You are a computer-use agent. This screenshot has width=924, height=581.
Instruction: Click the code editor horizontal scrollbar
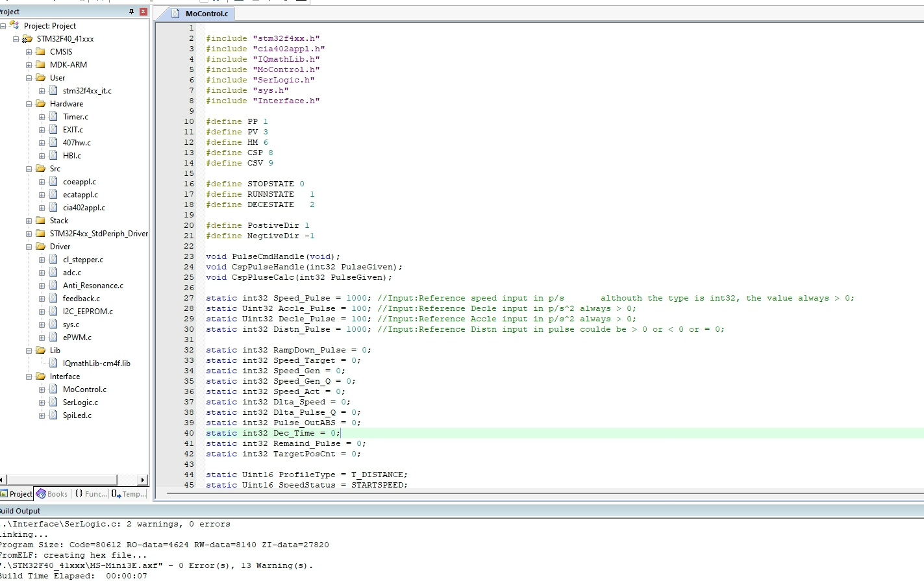pyautogui.click(x=545, y=494)
